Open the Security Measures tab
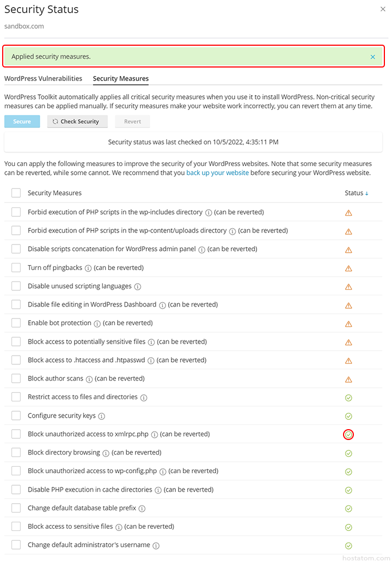 coord(121,78)
